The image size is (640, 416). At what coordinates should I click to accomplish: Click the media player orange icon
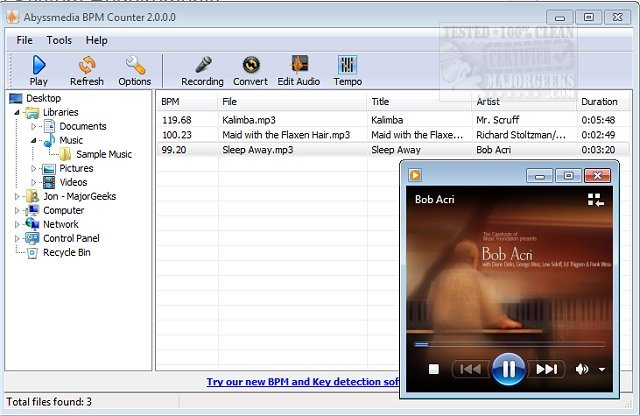click(415, 175)
